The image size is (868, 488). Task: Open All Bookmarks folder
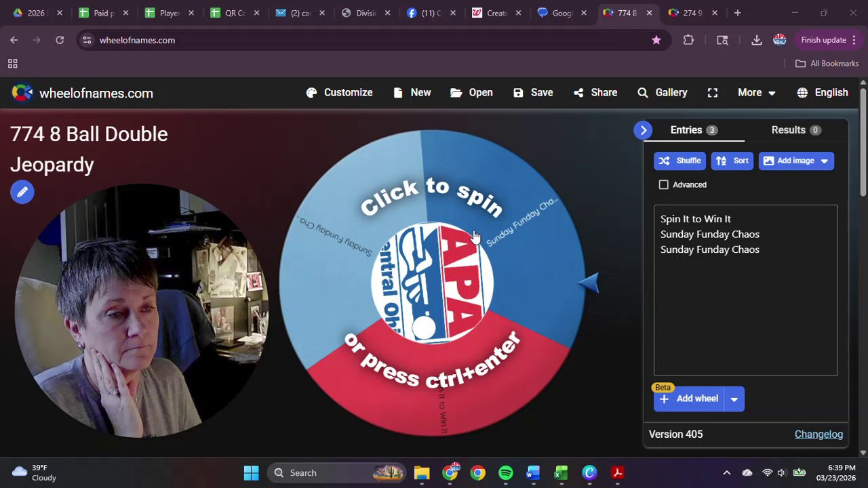click(827, 64)
